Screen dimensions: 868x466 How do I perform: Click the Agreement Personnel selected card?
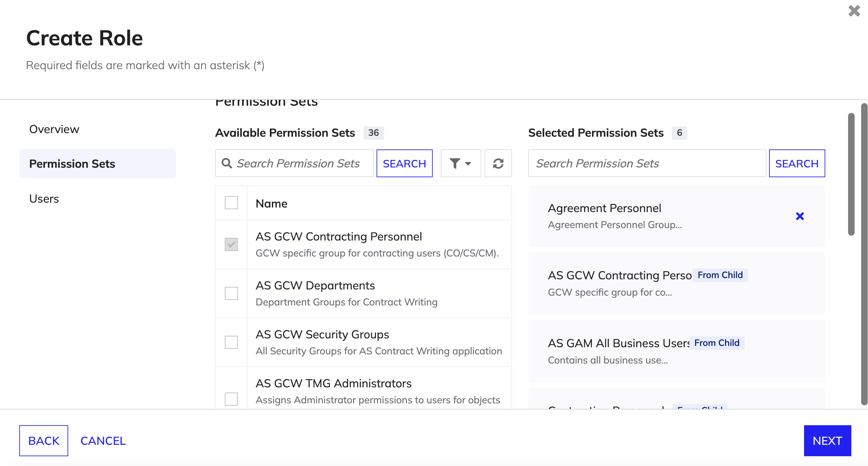(676, 216)
